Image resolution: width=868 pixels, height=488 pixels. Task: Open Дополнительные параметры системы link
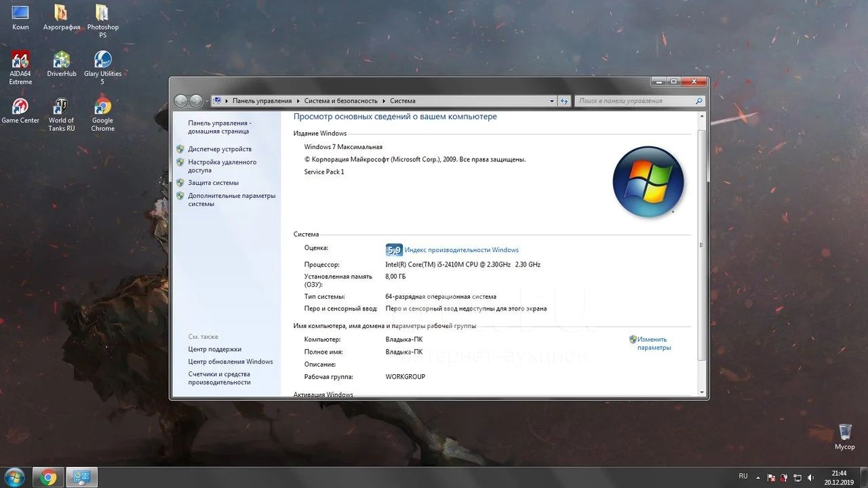click(x=231, y=200)
